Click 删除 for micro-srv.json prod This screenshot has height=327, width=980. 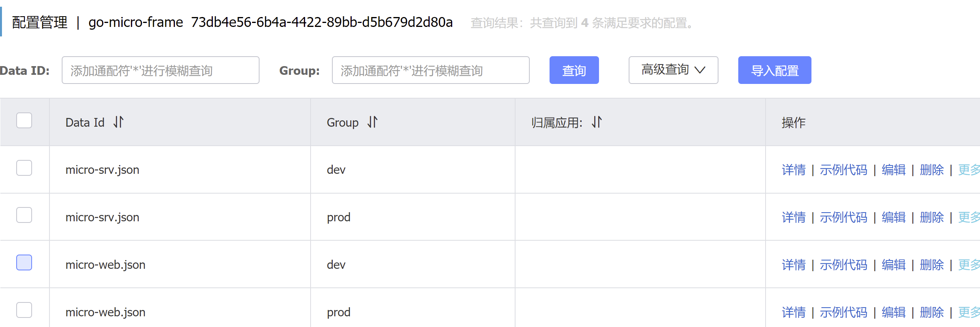coord(932,217)
